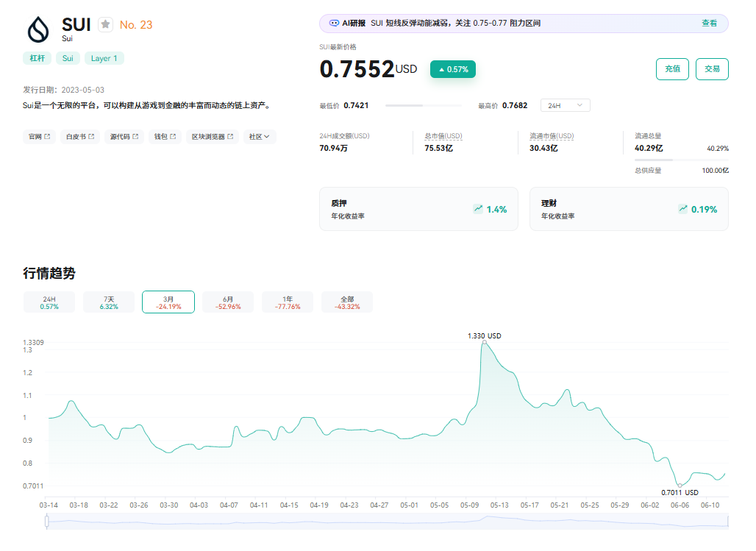Open the 24H price range dropdown
Screen dimensions: 756x551
tap(565, 105)
